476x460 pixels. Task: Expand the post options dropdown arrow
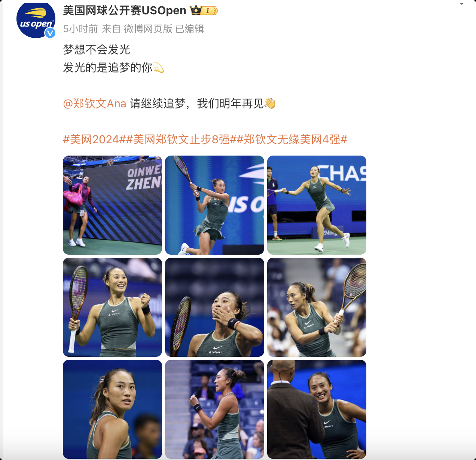click(462, 4)
